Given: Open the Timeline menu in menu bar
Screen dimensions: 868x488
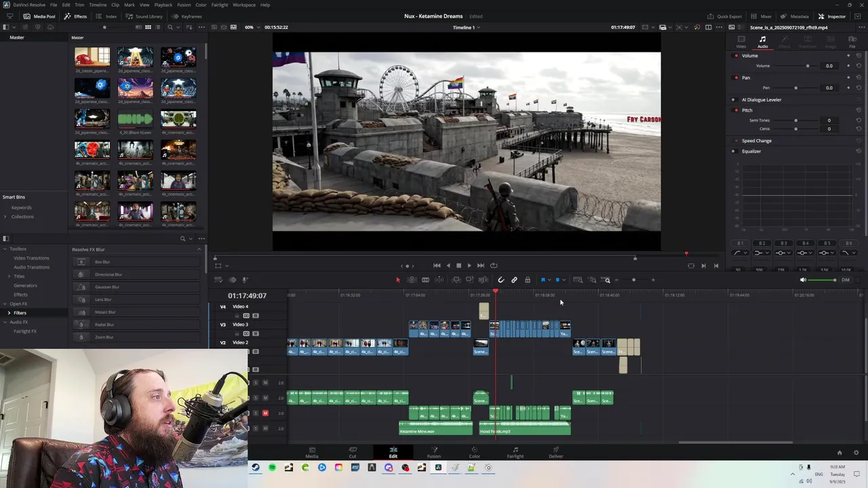Looking at the screenshot, I should tap(98, 5).
